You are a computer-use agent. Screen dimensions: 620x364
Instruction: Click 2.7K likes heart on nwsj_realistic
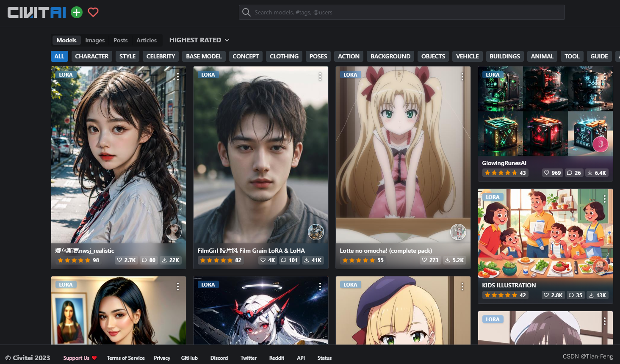click(126, 260)
